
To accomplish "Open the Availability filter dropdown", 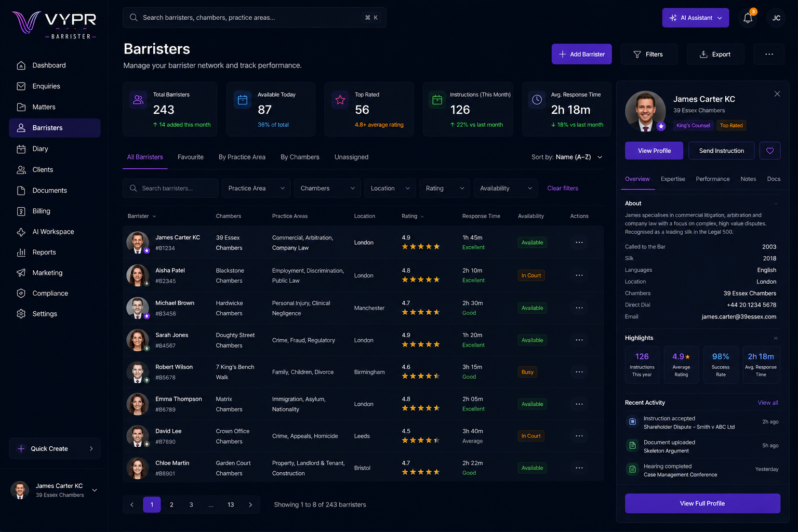I will pos(506,188).
